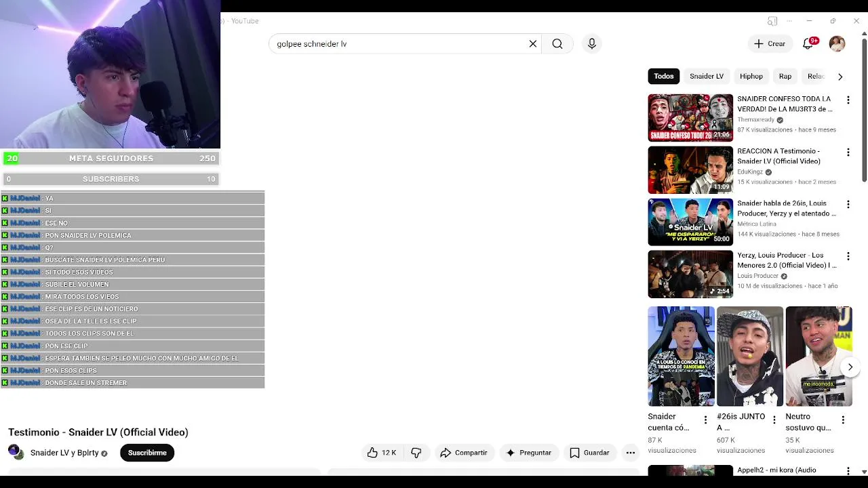Image resolution: width=868 pixels, height=488 pixels.
Task: Open Snaider habla de 26is thumbnail
Action: [x=690, y=222]
